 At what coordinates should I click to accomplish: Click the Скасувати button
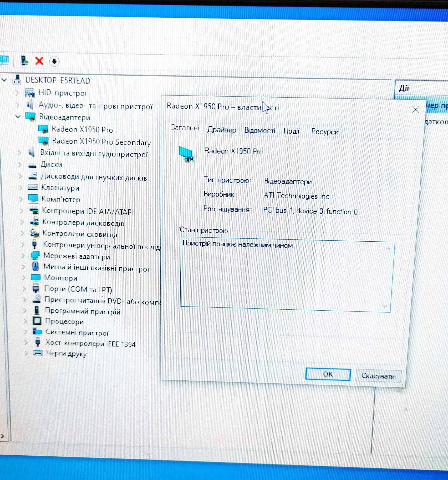[x=378, y=376]
